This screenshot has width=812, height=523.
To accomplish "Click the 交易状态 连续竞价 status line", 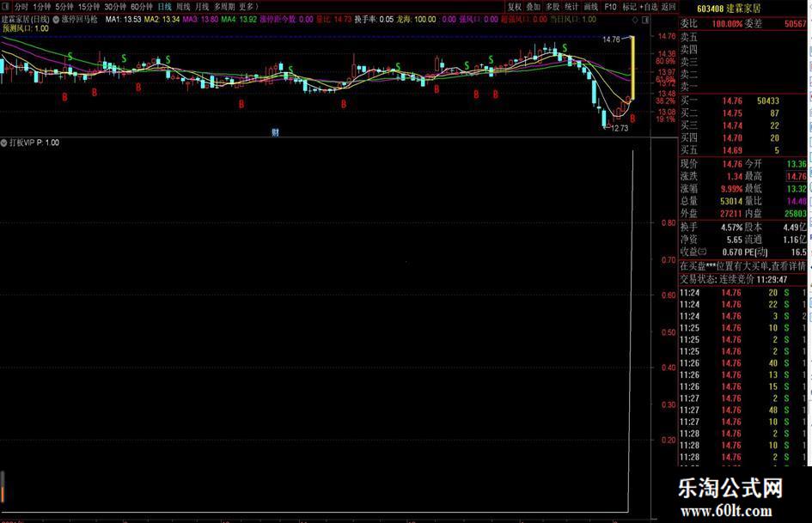I will coord(733,280).
